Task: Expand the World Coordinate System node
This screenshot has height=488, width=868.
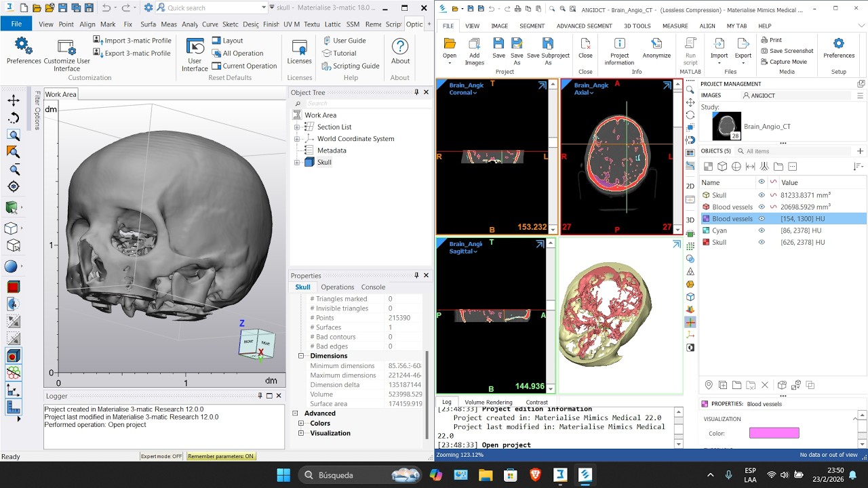Action: coord(296,139)
